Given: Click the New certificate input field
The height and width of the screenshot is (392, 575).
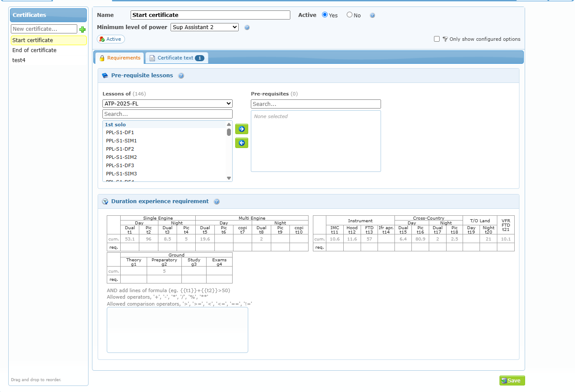Looking at the screenshot, I should [44, 29].
